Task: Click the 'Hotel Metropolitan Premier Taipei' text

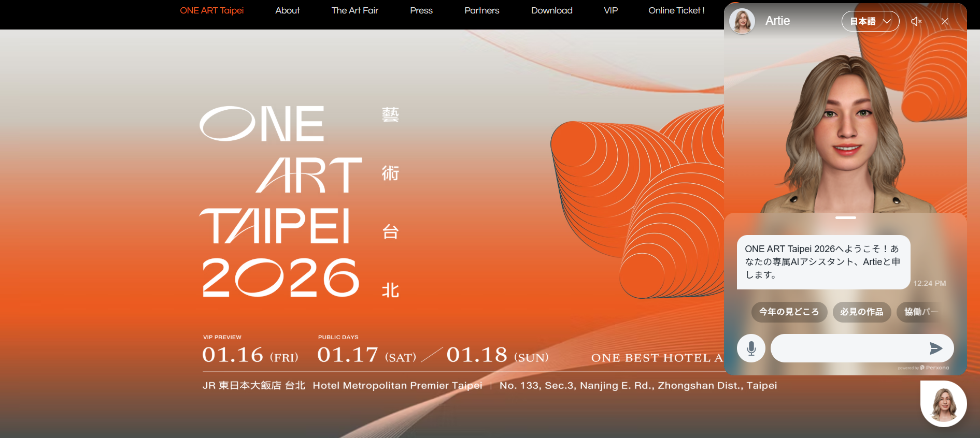Action: [x=397, y=385]
